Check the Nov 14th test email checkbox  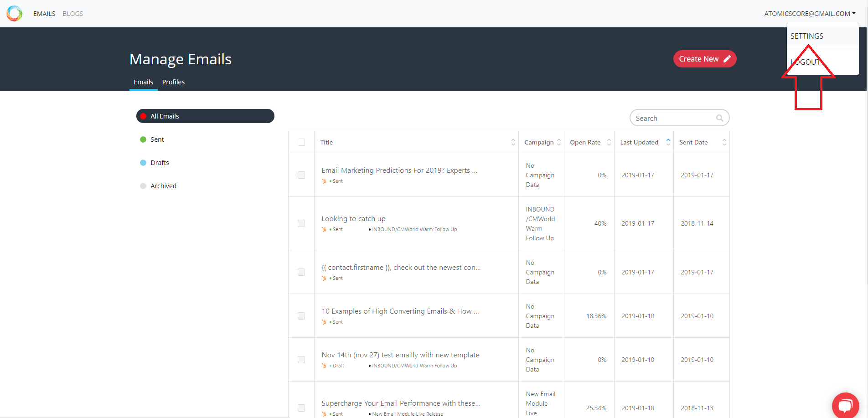[x=301, y=360]
